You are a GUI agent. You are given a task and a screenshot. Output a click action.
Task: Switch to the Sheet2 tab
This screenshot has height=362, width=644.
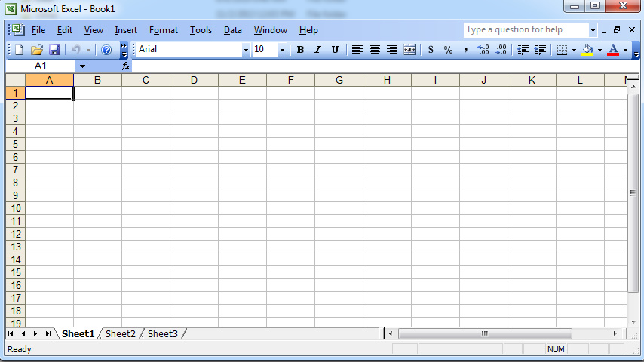tap(121, 333)
